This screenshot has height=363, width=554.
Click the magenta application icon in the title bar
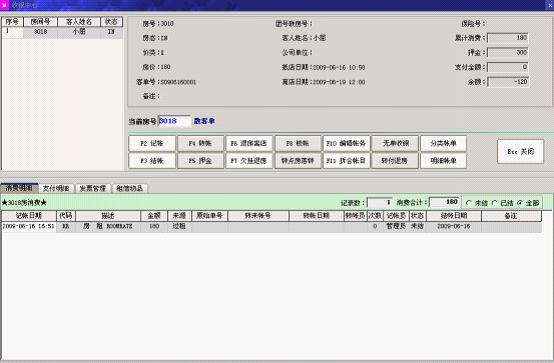click(x=4, y=5)
